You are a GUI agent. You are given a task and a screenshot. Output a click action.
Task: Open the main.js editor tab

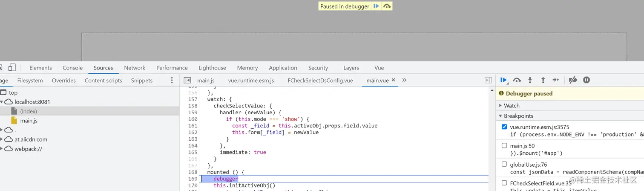pyautogui.click(x=206, y=81)
